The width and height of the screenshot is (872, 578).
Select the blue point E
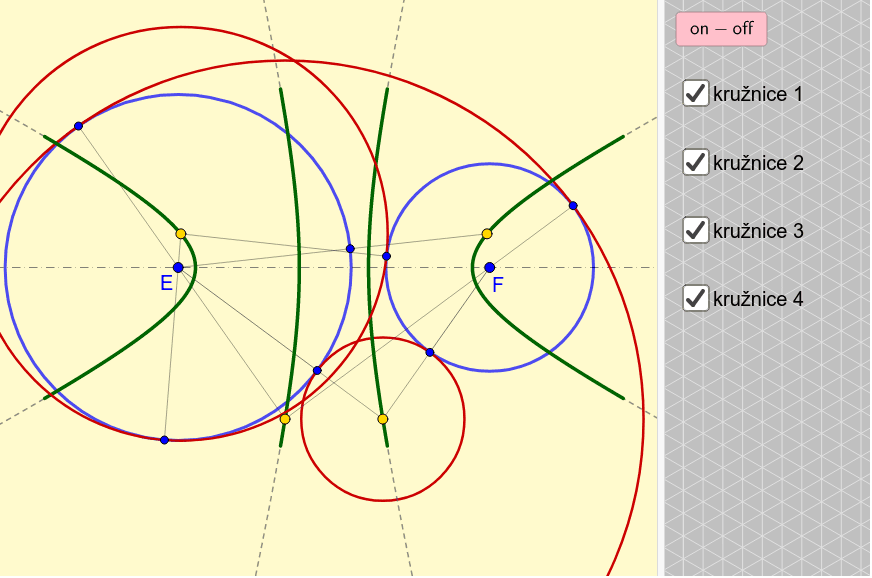178,268
